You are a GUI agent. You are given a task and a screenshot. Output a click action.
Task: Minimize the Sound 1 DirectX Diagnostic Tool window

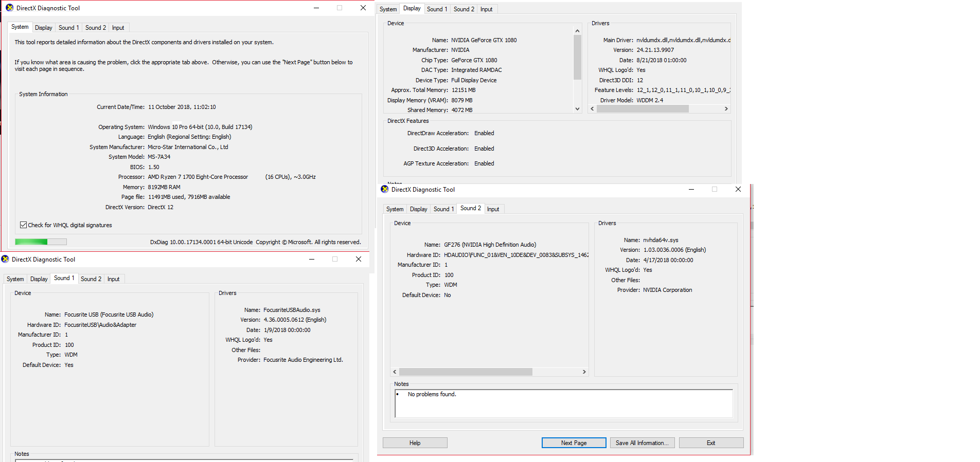pos(312,259)
